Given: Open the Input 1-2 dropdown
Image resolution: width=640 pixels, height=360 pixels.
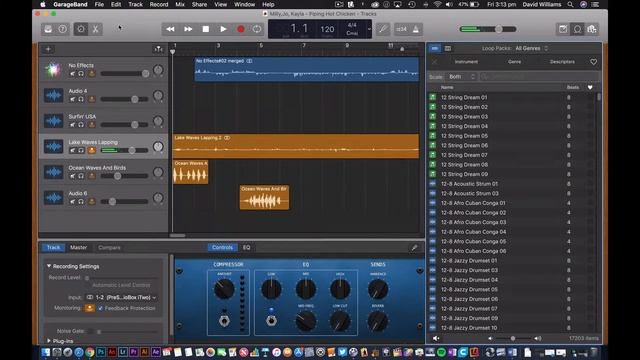Looking at the screenshot, I should pos(122,298).
